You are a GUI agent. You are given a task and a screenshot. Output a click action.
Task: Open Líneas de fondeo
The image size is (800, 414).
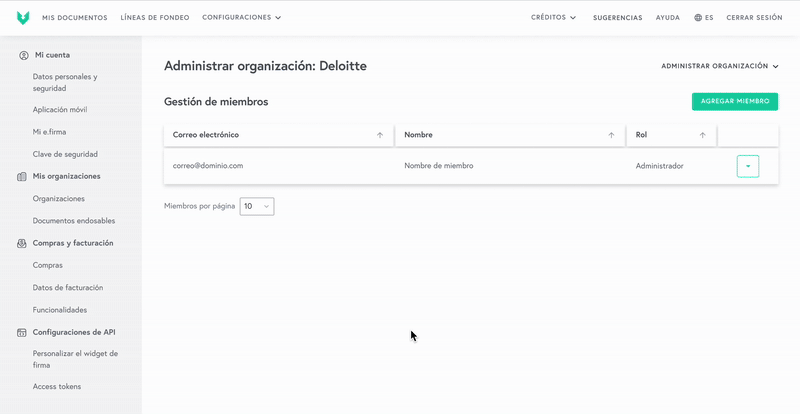155,17
